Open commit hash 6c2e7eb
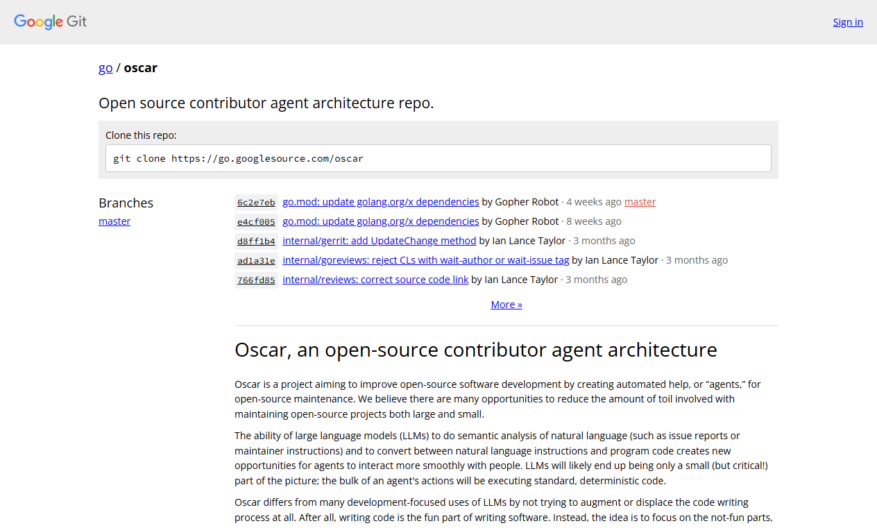877x528 pixels. click(x=256, y=202)
